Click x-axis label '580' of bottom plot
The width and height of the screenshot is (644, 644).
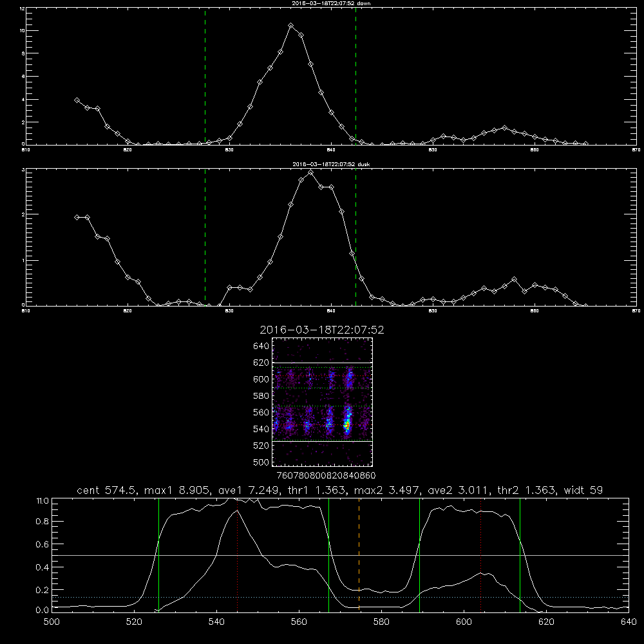click(x=381, y=622)
